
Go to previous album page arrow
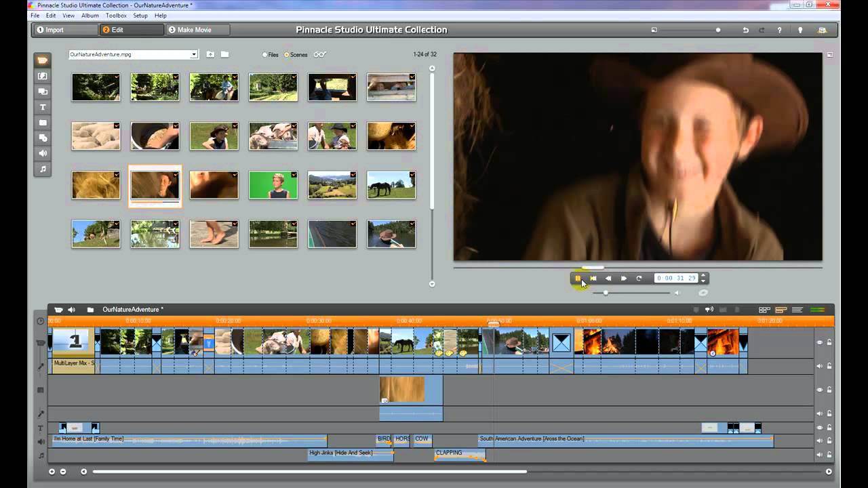tap(432, 68)
